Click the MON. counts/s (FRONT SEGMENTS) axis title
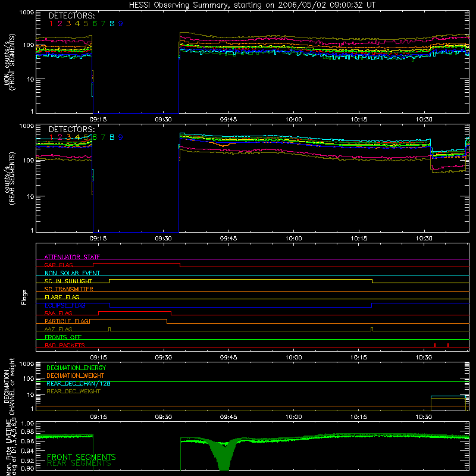476x476 pixels. [x=9, y=62]
